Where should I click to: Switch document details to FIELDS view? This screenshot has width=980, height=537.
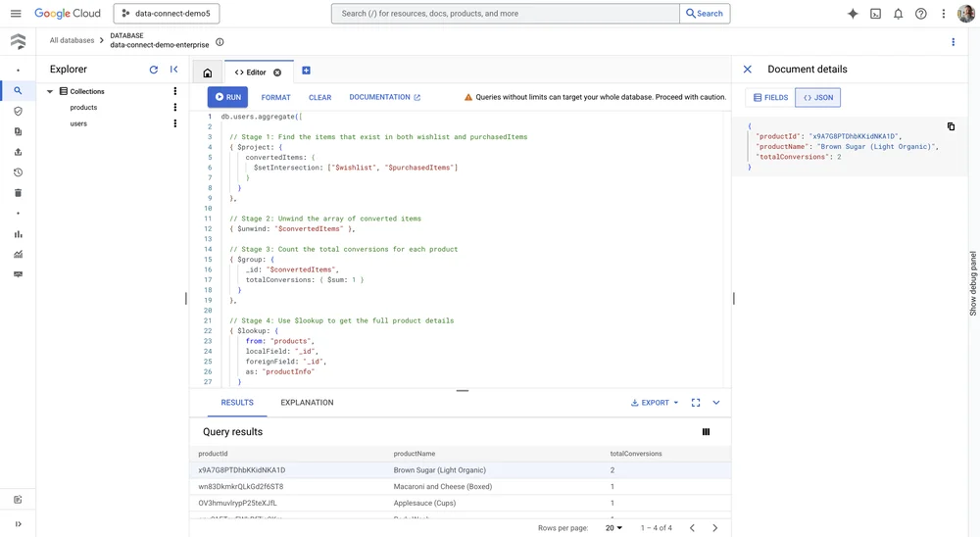[x=770, y=98]
